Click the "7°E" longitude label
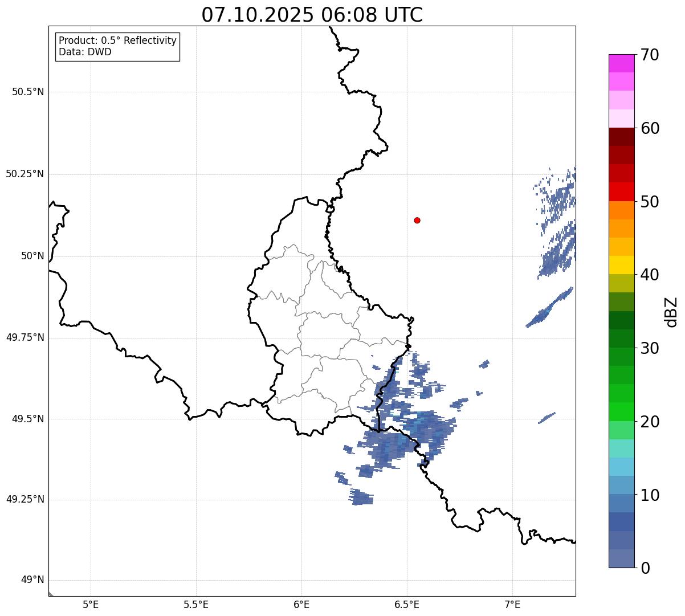Image resolution: width=685 pixels, height=616 pixels. coord(512,604)
